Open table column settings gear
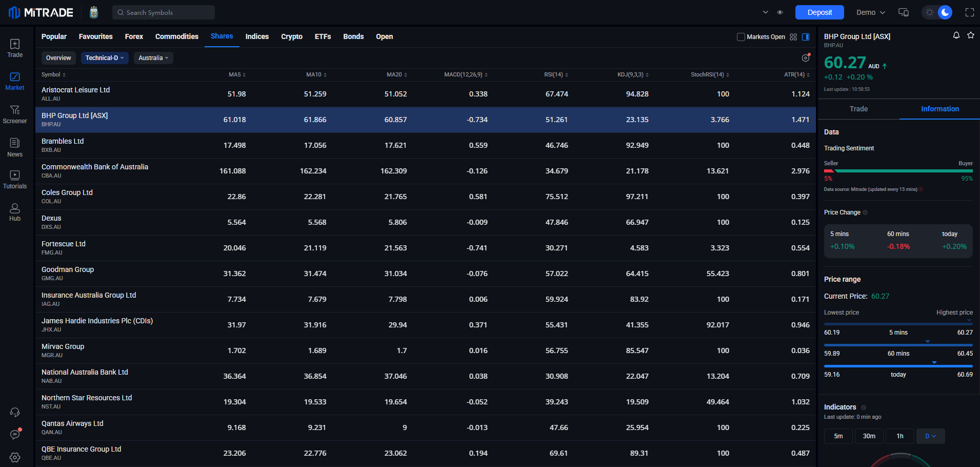Screen dimensions: 980x467 tap(806, 58)
